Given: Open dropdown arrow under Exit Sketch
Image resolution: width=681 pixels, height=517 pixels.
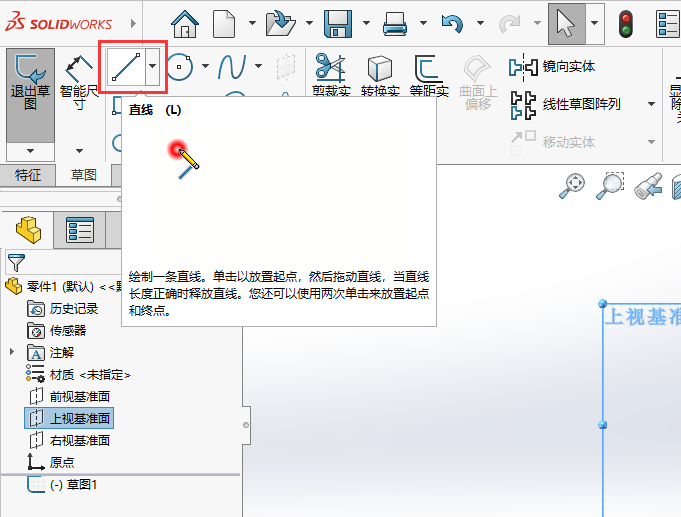Looking at the screenshot, I should tap(30, 151).
